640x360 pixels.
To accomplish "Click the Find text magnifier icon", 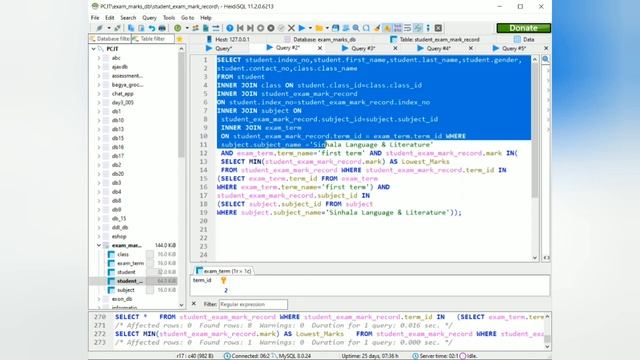I will (x=356, y=28).
